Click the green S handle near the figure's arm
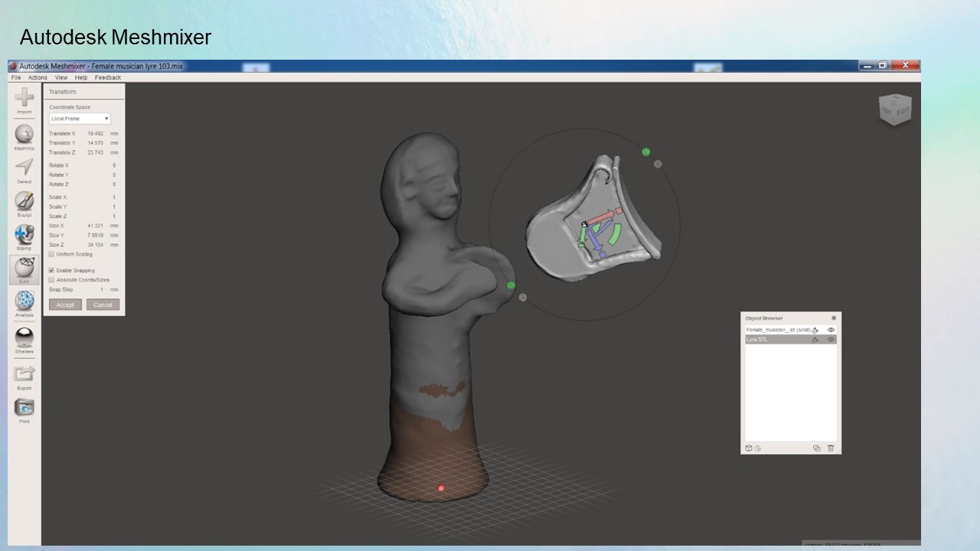 pos(511,285)
